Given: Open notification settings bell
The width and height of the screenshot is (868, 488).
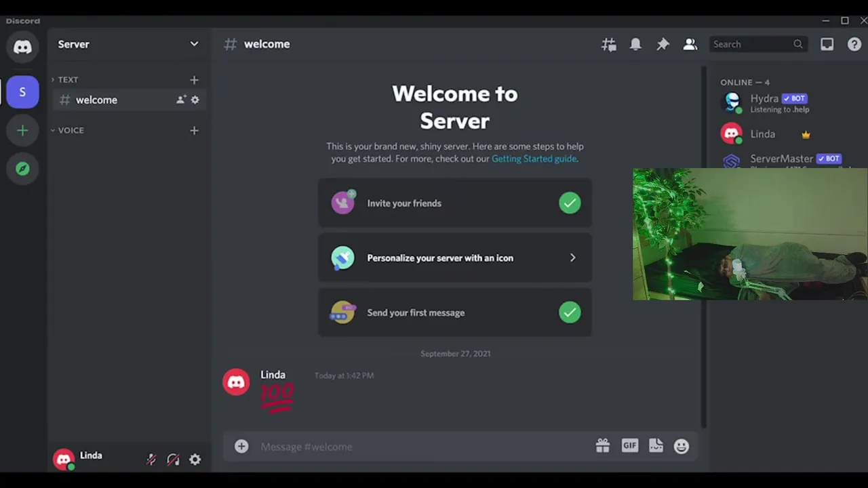Looking at the screenshot, I should [x=635, y=45].
